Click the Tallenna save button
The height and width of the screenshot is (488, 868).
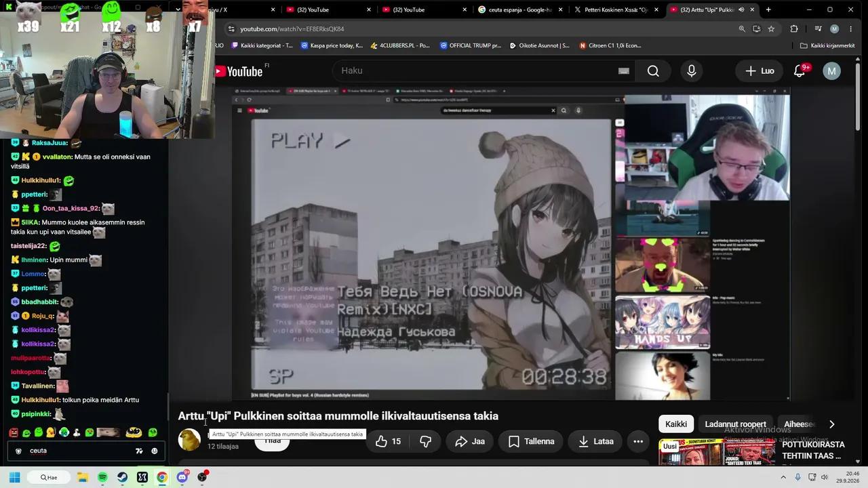tap(531, 441)
